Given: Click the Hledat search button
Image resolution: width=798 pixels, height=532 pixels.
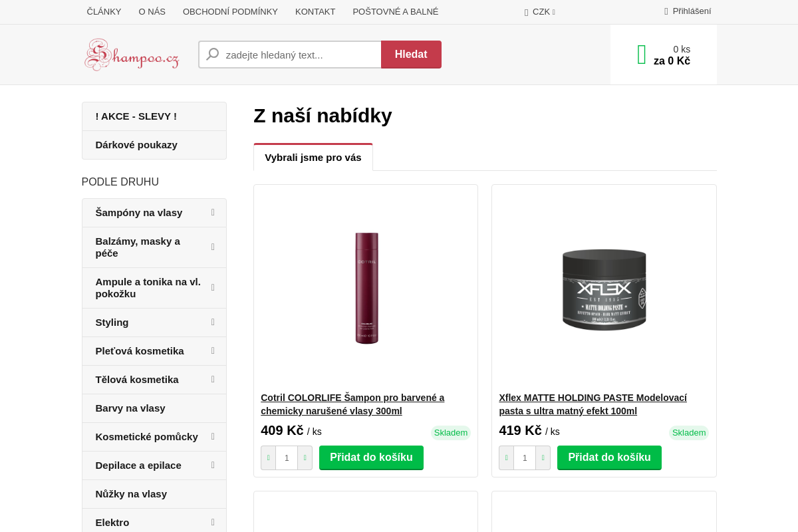Looking at the screenshot, I should pos(411,55).
